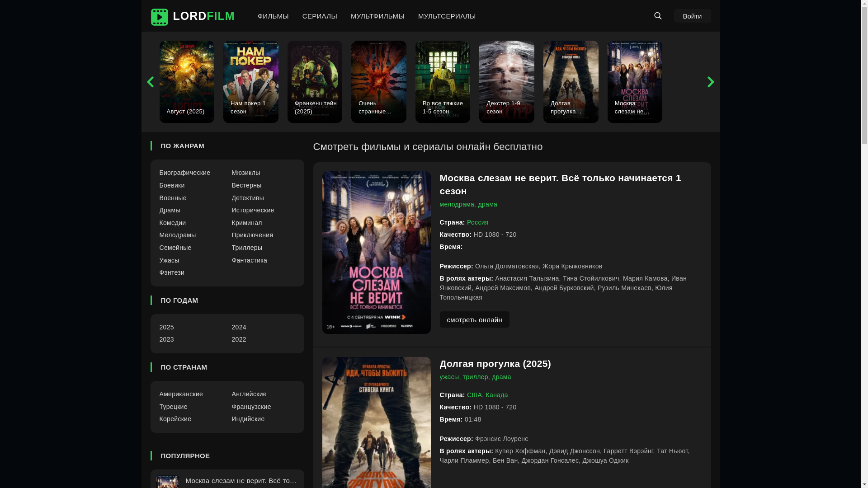Select the Триллеры genre

(x=247, y=248)
